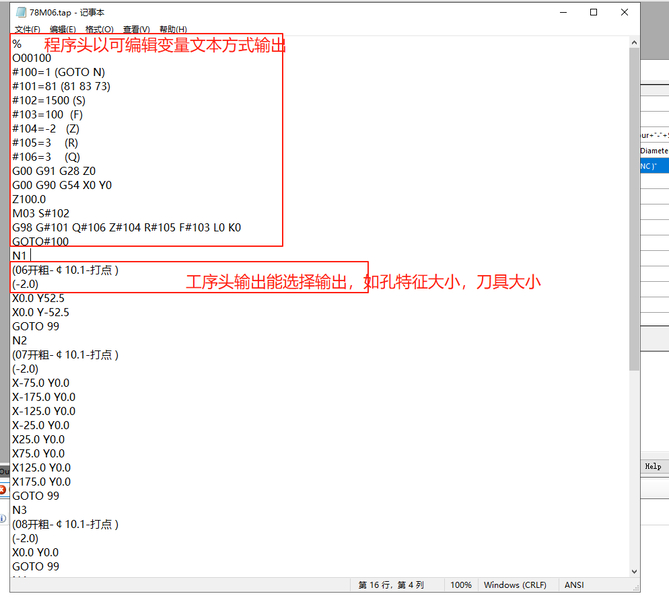Click the % line at the top
The height and width of the screenshot is (600, 669).
[x=17, y=44]
